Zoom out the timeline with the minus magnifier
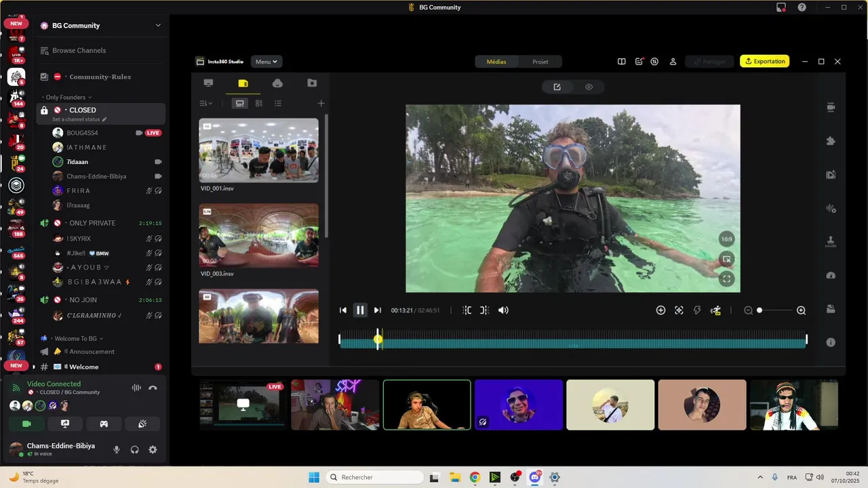The width and height of the screenshot is (868, 488). point(748,310)
